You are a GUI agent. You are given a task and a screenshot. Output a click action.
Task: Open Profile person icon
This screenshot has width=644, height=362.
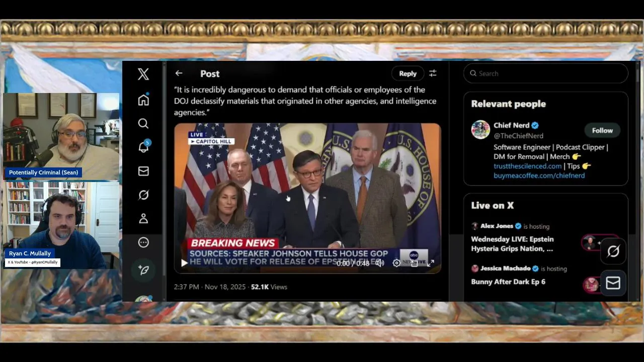(143, 218)
